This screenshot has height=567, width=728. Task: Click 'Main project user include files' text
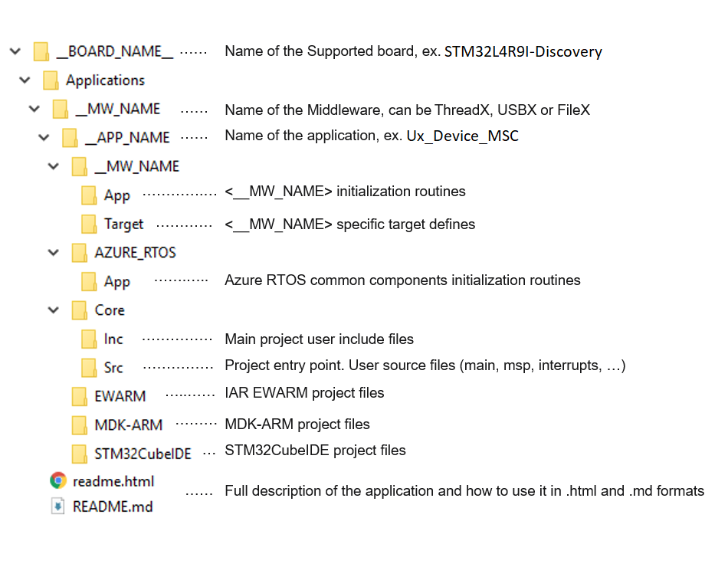pos(319,339)
